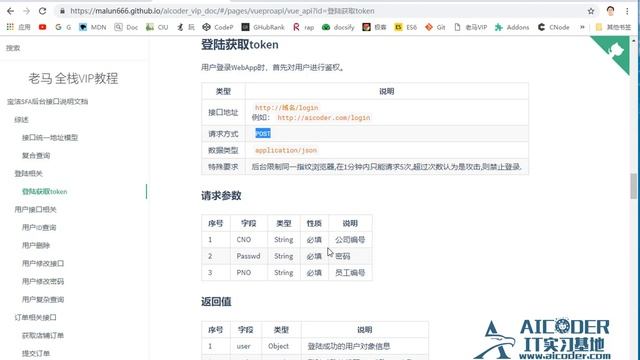Open 用户ID查询 in the sidebar

coord(39,227)
